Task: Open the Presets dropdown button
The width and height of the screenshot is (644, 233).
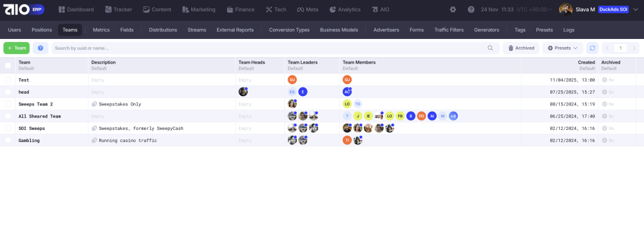Action: [563, 48]
